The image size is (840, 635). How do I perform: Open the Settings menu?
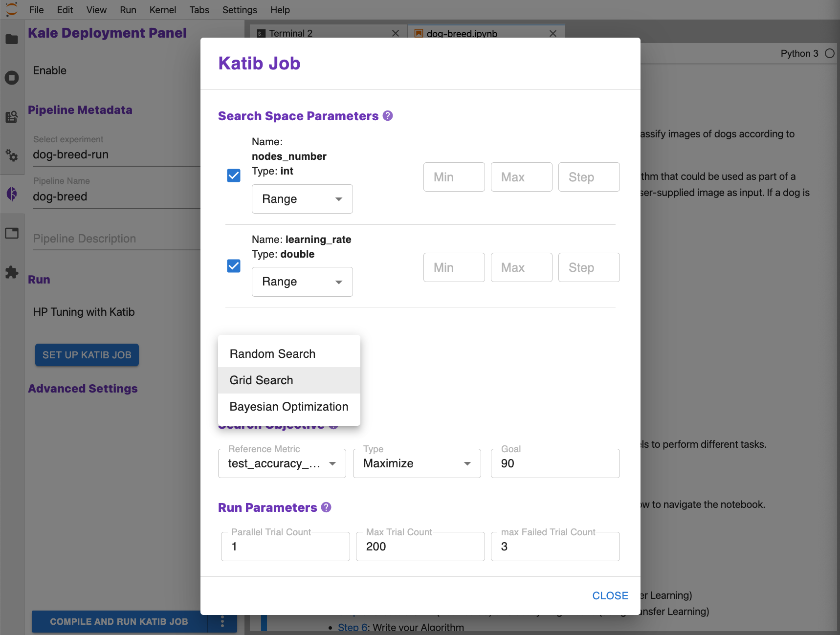[x=240, y=10]
